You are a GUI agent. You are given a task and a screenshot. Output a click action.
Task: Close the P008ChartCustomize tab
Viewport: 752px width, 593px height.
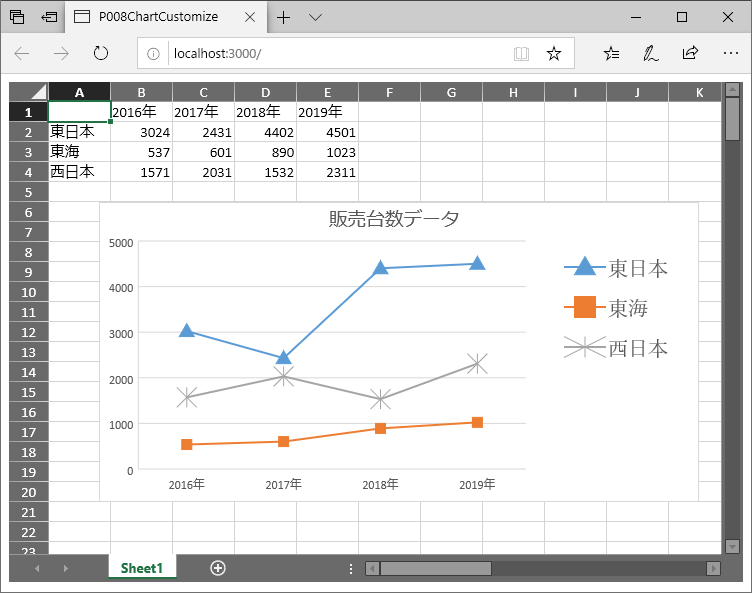point(250,17)
